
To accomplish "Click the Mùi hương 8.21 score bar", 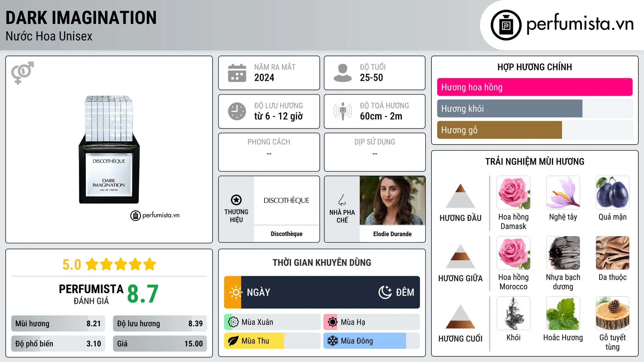I will click(x=58, y=324).
